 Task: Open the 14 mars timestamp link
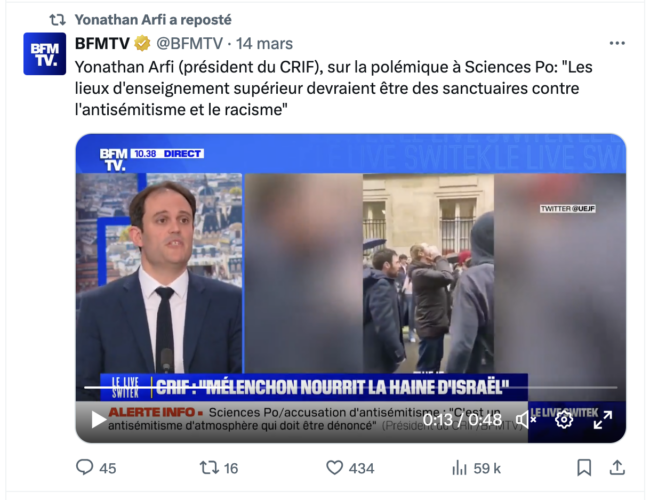[x=264, y=43]
